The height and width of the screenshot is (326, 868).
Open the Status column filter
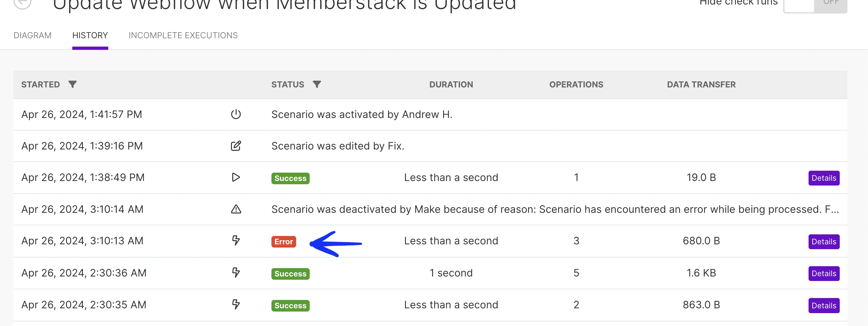click(317, 84)
